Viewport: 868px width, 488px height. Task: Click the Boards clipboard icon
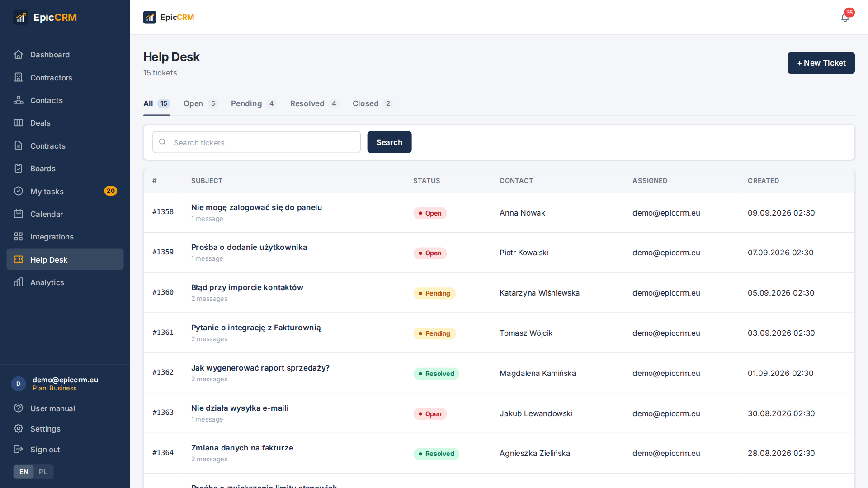click(19, 168)
